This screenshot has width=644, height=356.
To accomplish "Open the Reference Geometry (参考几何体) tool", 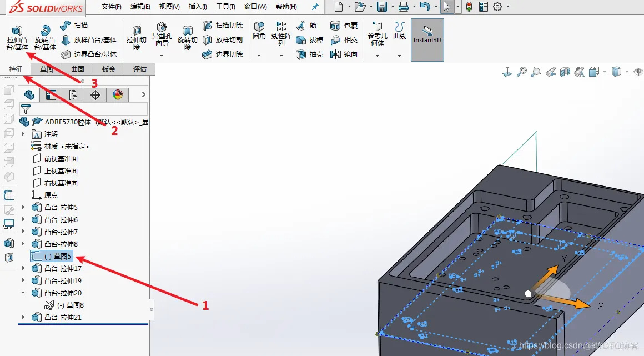I will 377,34.
